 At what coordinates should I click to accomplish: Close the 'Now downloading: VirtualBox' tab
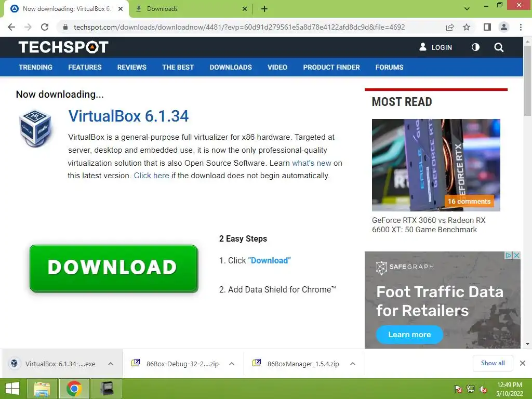click(x=121, y=9)
